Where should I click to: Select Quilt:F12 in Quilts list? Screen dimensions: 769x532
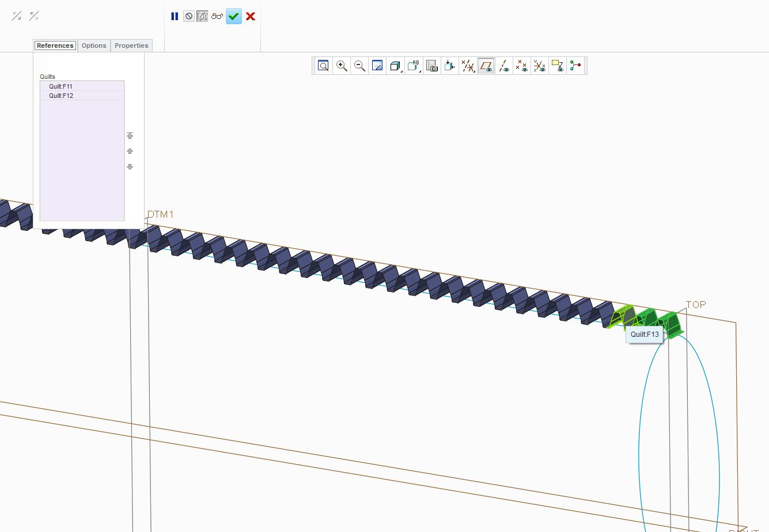click(x=82, y=96)
